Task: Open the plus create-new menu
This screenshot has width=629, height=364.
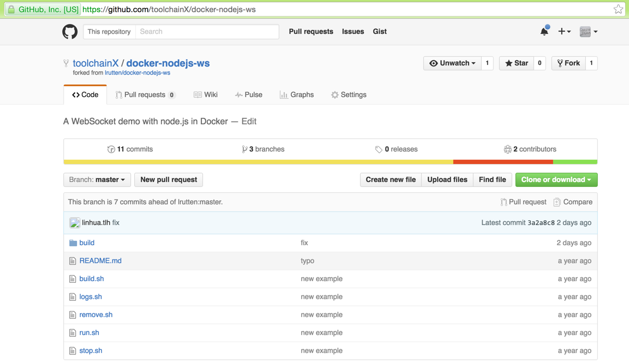Action: click(565, 31)
